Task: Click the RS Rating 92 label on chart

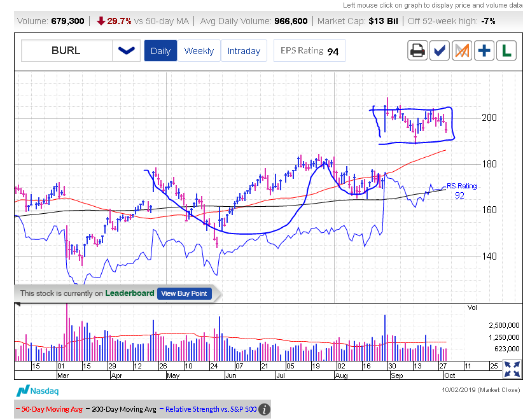Action: point(461,190)
